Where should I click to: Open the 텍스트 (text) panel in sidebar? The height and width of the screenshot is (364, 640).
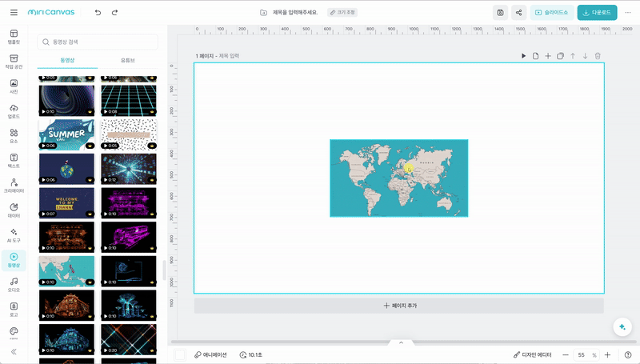click(x=14, y=160)
